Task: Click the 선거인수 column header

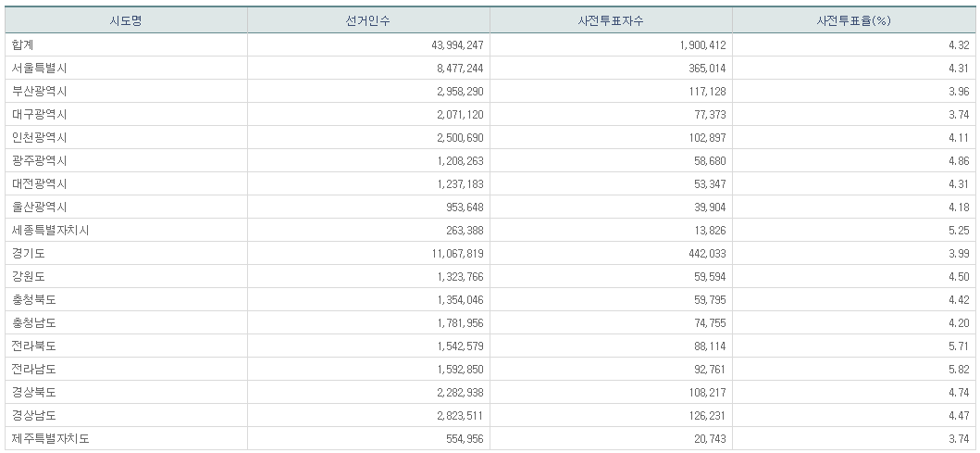Action: (368, 21)
